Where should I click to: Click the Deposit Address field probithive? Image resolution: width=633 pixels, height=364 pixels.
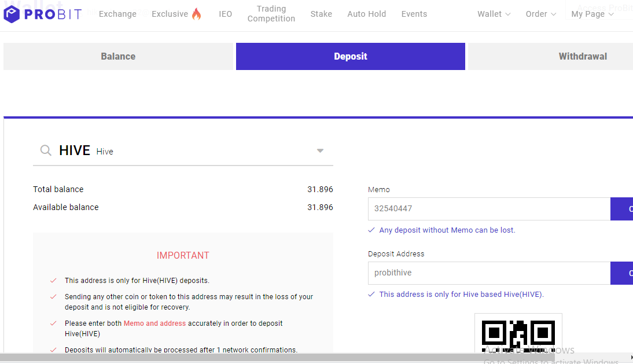(489, 273)
